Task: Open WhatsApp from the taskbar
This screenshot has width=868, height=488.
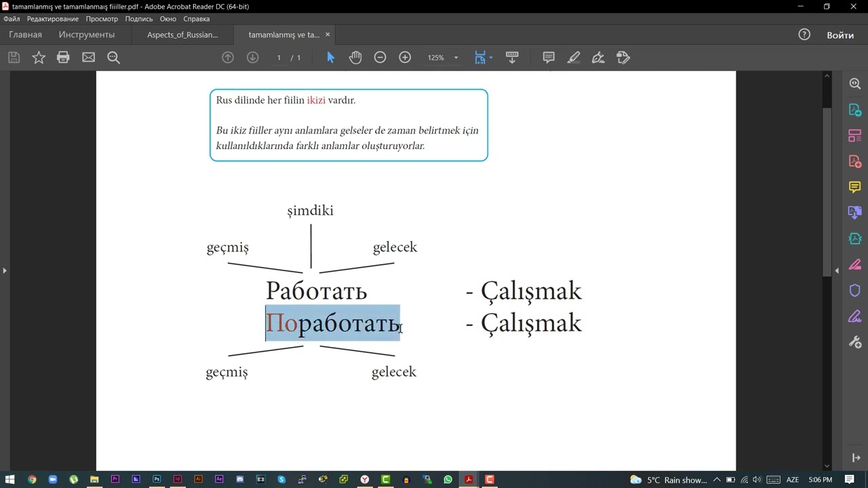Action: 448,479
